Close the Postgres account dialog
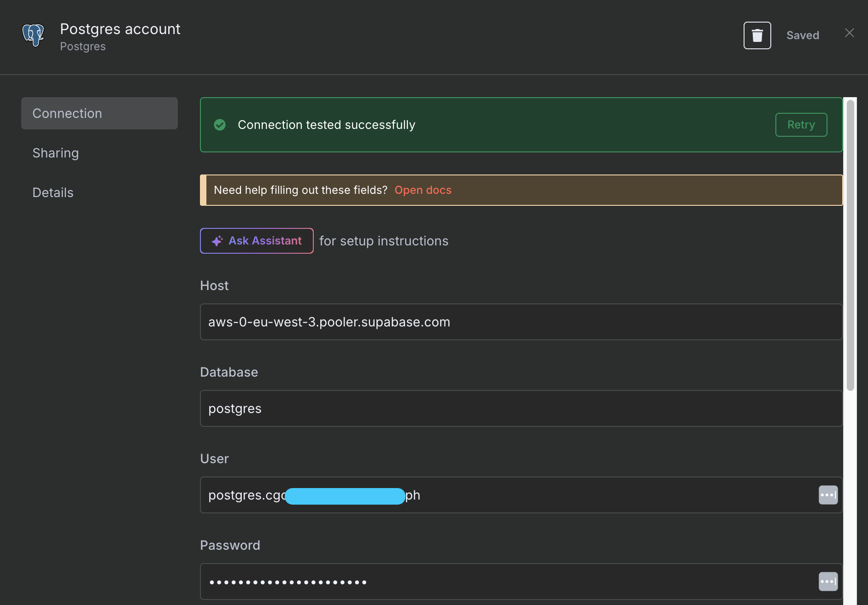The image size is (868, 605). tap(849, 33)
